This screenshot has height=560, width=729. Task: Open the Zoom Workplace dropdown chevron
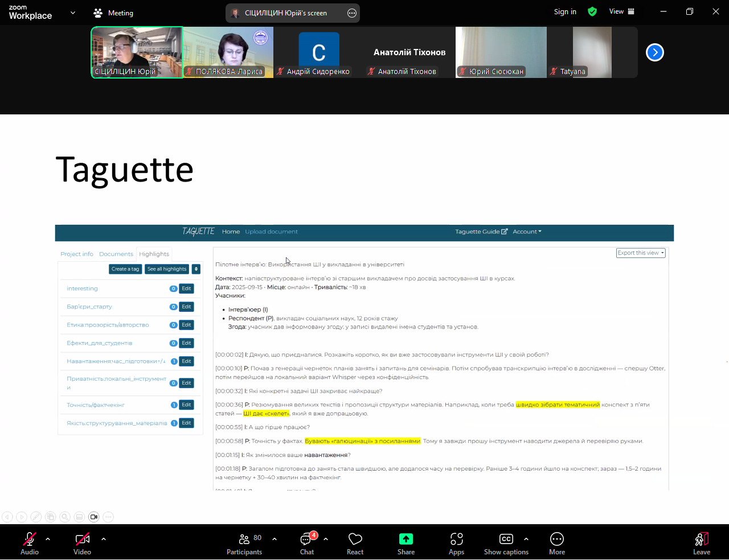point(73,13)
